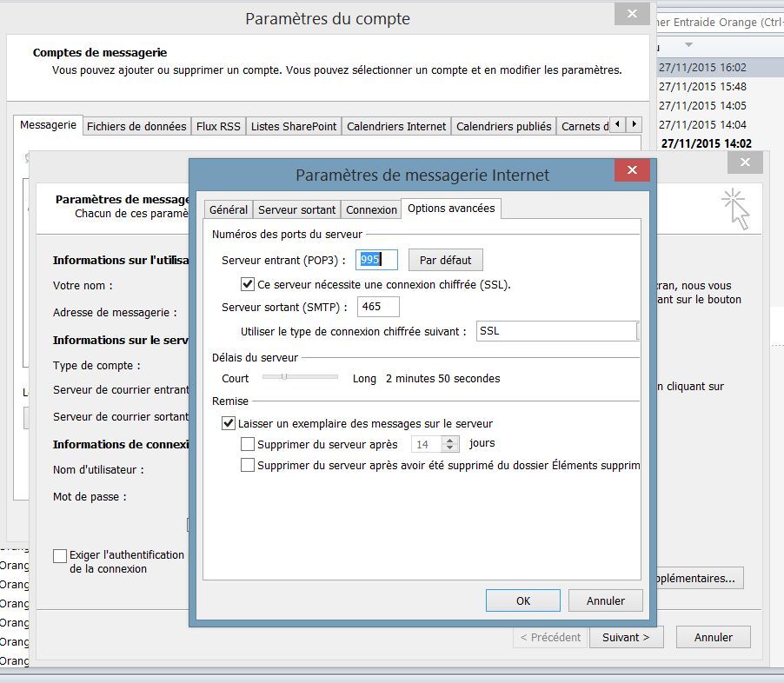Uncheck Laisser un exemplaire des messages
This screenshot has height=683, width=784.
coord(229,424)
